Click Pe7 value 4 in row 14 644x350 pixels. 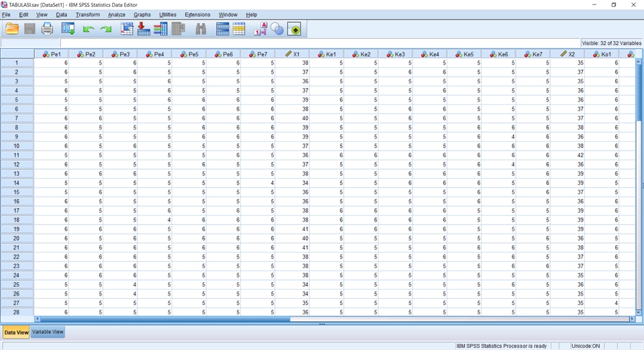pos(258,183)
